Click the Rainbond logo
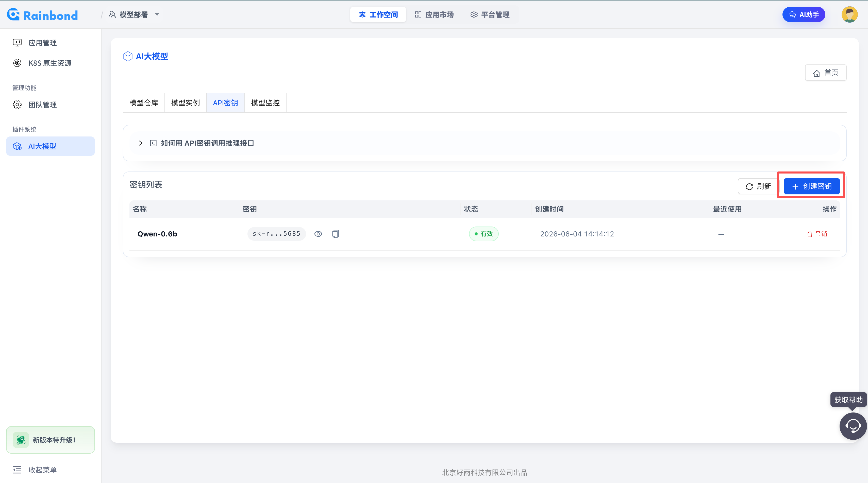Image resolution: width=868 pixels, height=483 pixels. (x=42, y=15)
